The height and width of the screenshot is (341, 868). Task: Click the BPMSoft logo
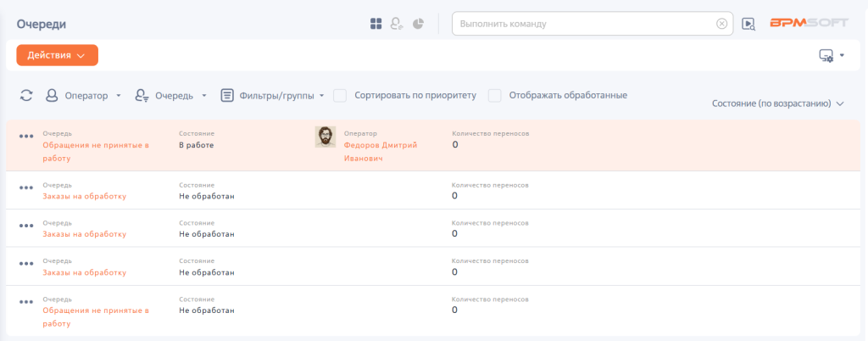coord(809,23)
